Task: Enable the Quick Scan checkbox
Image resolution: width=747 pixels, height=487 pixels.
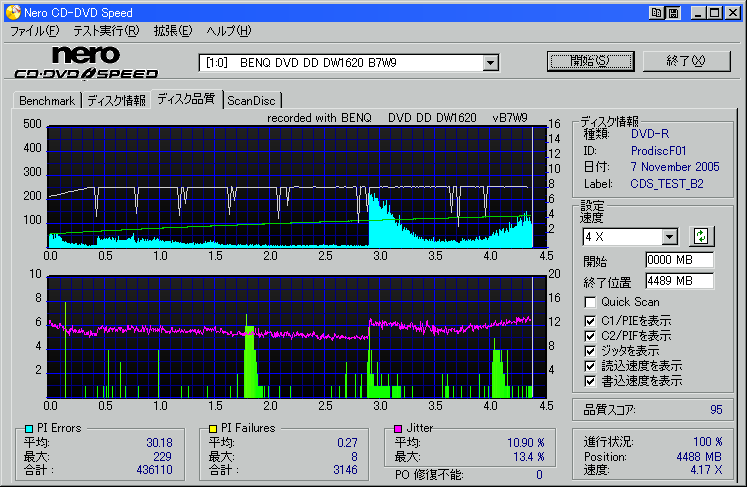Action: (x=591, y=302)
